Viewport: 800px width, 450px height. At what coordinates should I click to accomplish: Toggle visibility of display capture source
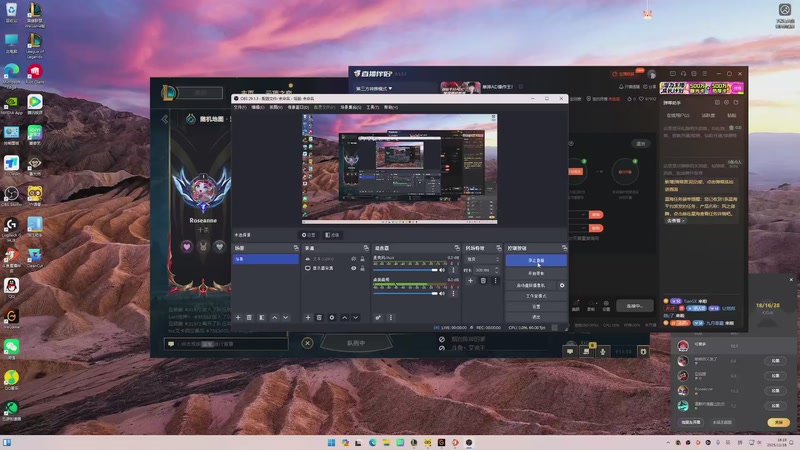point(353,268)
